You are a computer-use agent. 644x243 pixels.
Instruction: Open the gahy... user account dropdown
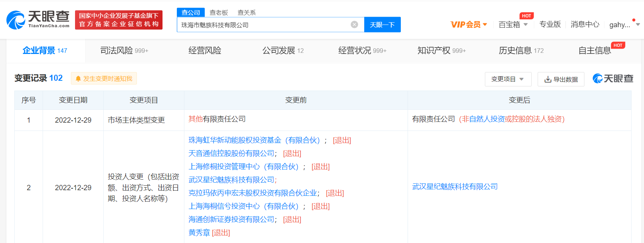coord(624,25)
